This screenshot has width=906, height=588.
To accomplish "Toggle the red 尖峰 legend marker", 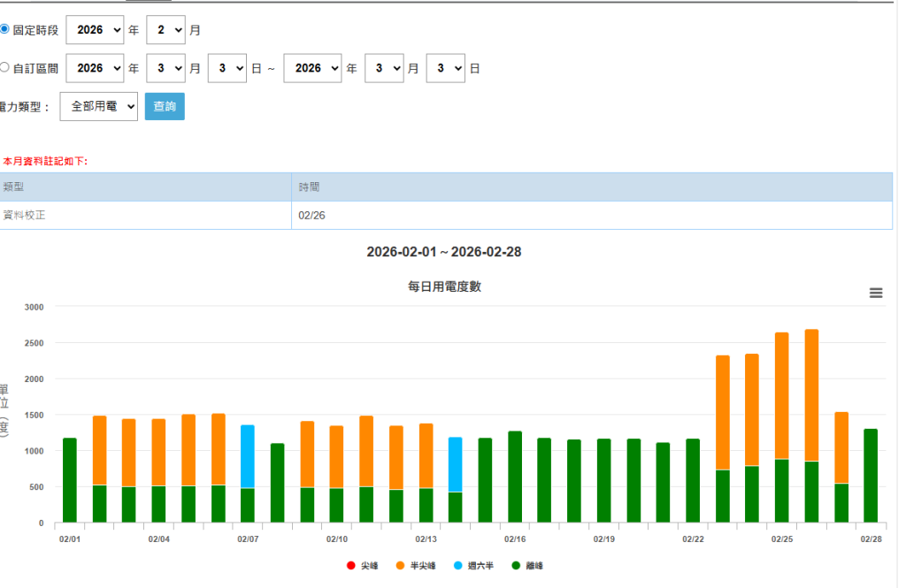I will coord(351,566).
